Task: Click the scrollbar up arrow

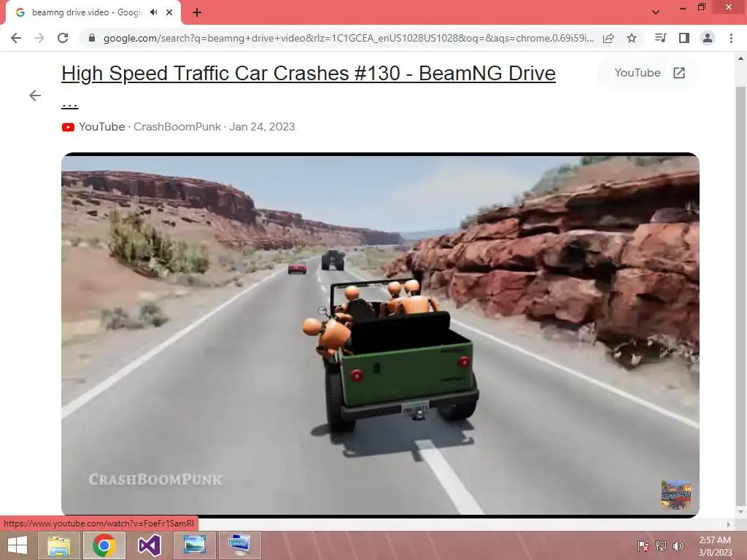Action: coord(740,58)
